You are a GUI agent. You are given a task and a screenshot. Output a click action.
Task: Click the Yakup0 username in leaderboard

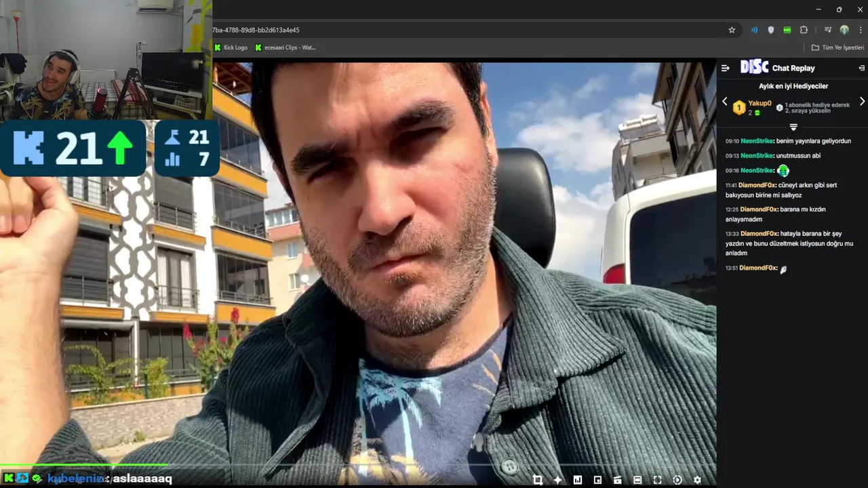759,104
